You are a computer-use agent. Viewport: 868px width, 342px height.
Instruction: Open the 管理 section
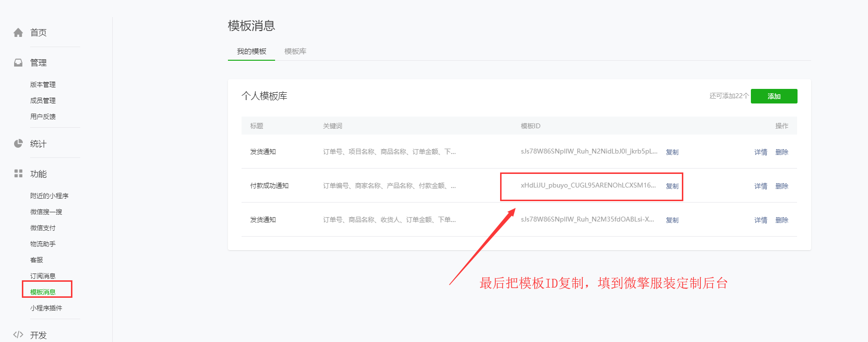click(38, 63)
